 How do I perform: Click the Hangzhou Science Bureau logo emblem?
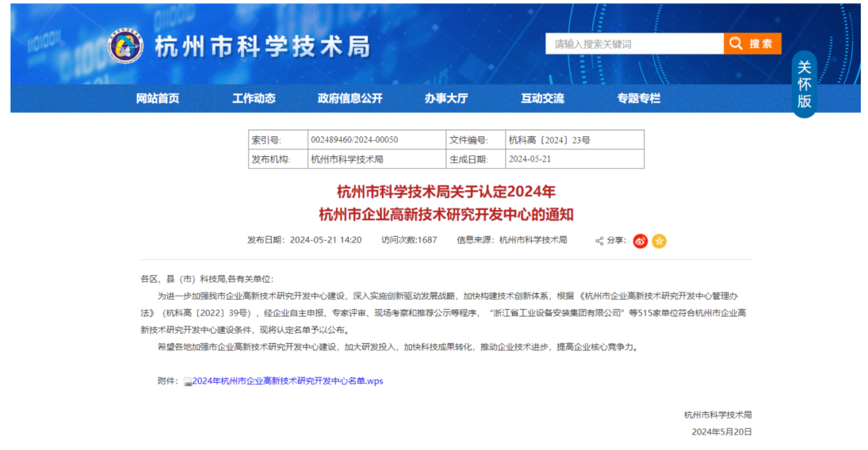125,45
